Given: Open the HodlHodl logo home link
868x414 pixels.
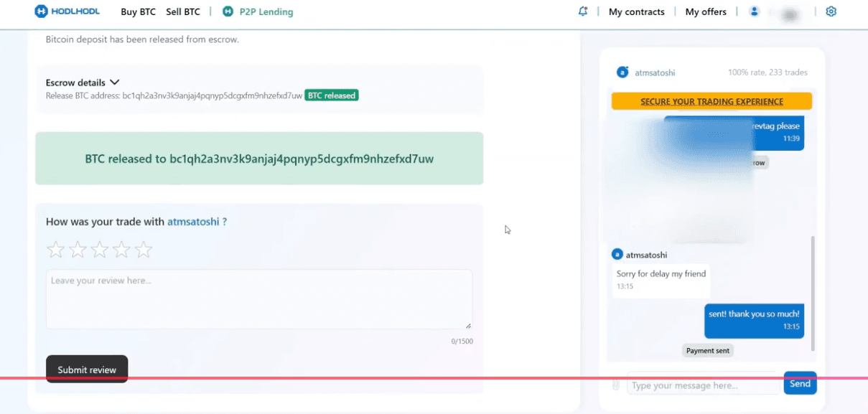Looking at the screenshot, I should tap(67, 11).
